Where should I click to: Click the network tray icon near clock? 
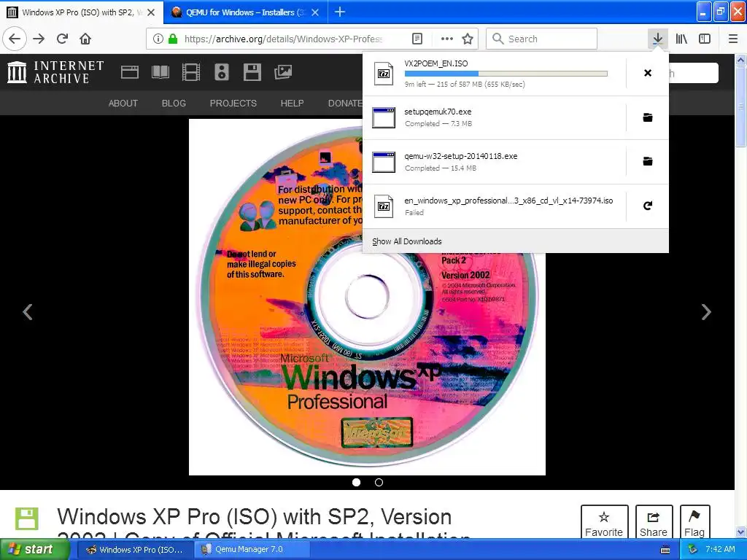click(693, 550)
